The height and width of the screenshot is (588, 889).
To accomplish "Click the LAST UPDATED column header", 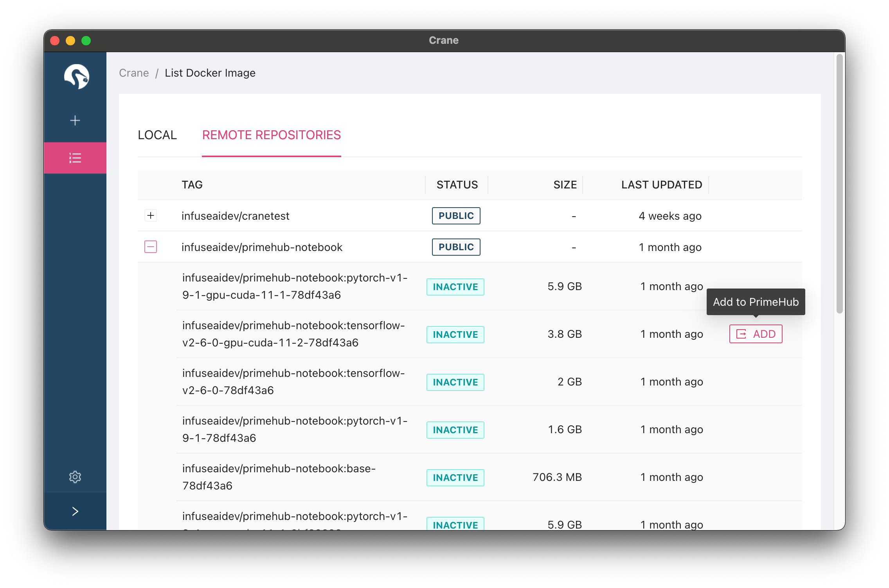I will point(661,185).
